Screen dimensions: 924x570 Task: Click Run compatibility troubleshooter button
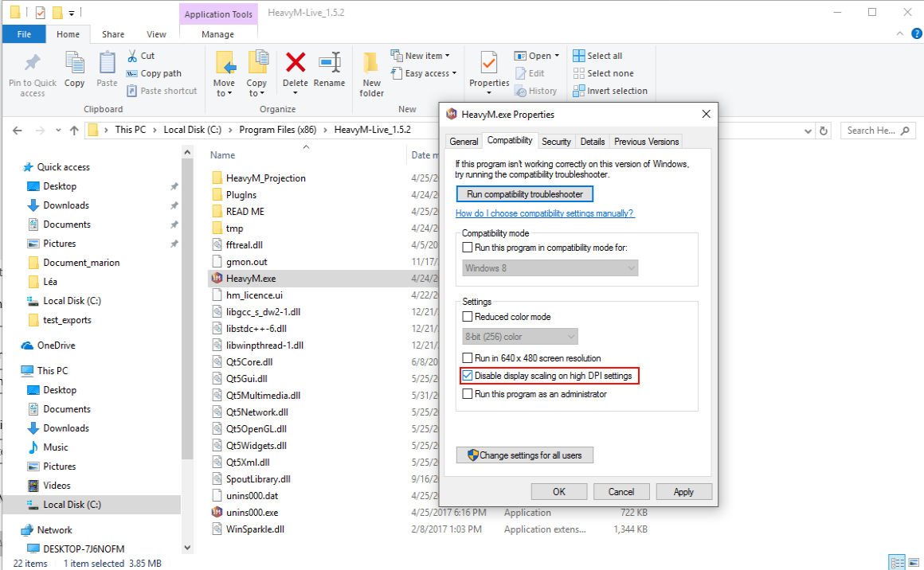pyautogui.click(x=524, y=194)
